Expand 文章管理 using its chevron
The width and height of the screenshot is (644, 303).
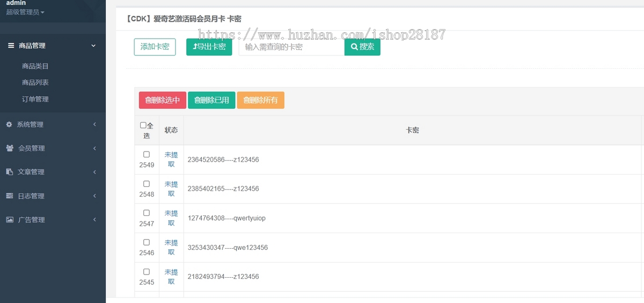94,172
